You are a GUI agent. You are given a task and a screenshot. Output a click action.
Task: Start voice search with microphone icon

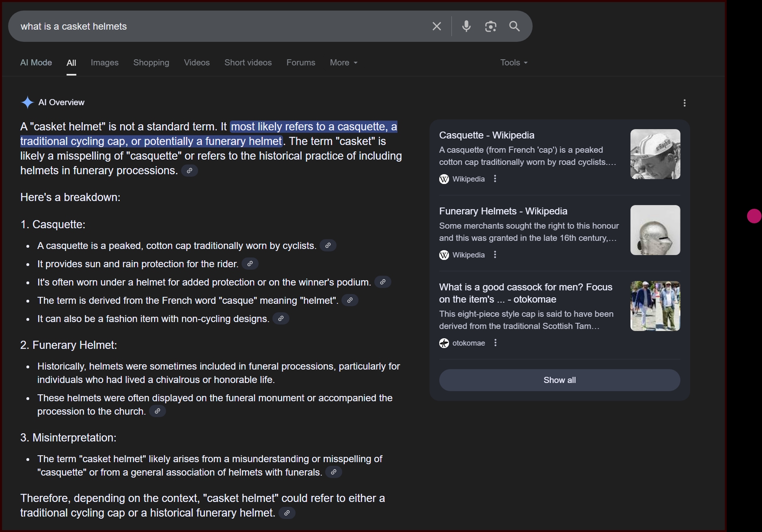coord(466,26)
